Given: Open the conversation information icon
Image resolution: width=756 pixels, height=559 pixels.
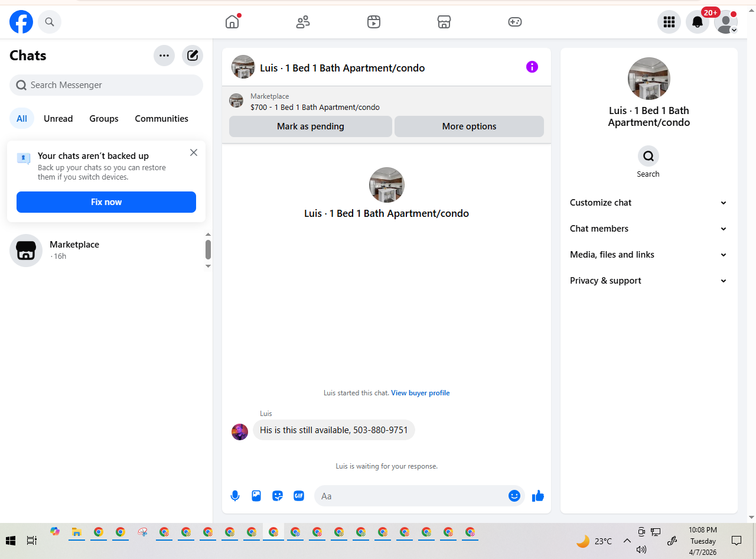Looking at the screenshot, I should coord(532,67).
